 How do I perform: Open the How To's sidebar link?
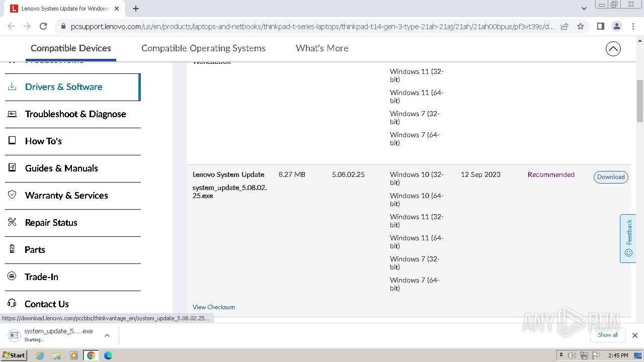43,141
